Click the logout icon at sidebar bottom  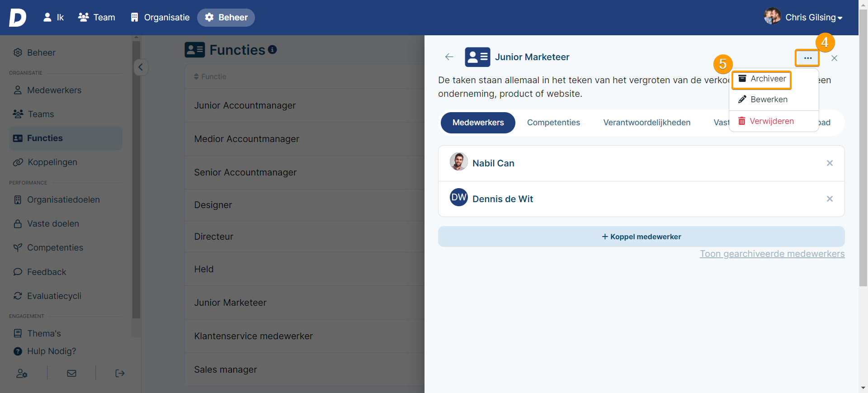(x=120, y=373)
